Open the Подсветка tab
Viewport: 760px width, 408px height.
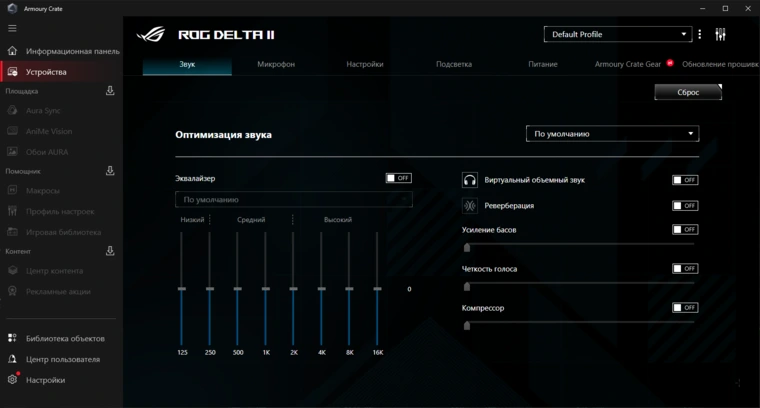454,64
